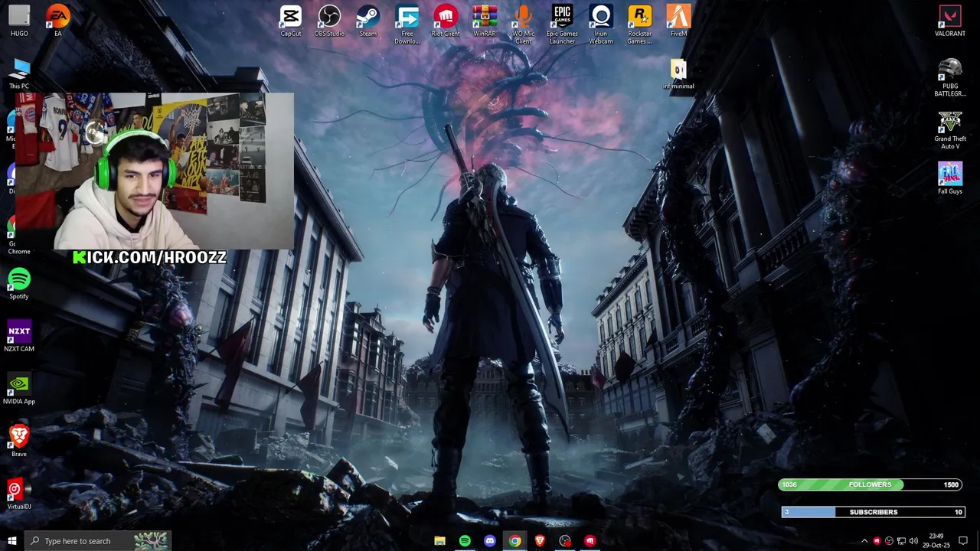Launch the Grand Theft Auto V icon
980x551 pixels.
pos(950,130)
